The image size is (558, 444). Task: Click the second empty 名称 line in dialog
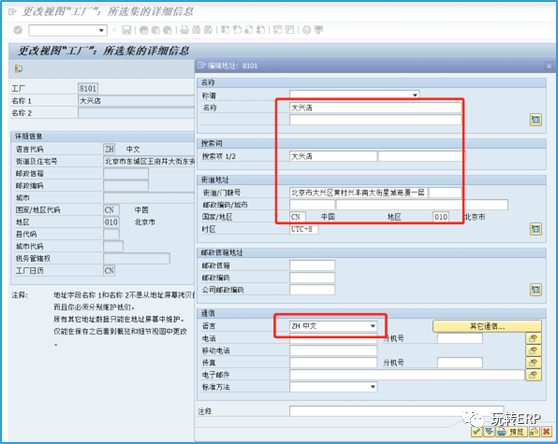point(375,120)
